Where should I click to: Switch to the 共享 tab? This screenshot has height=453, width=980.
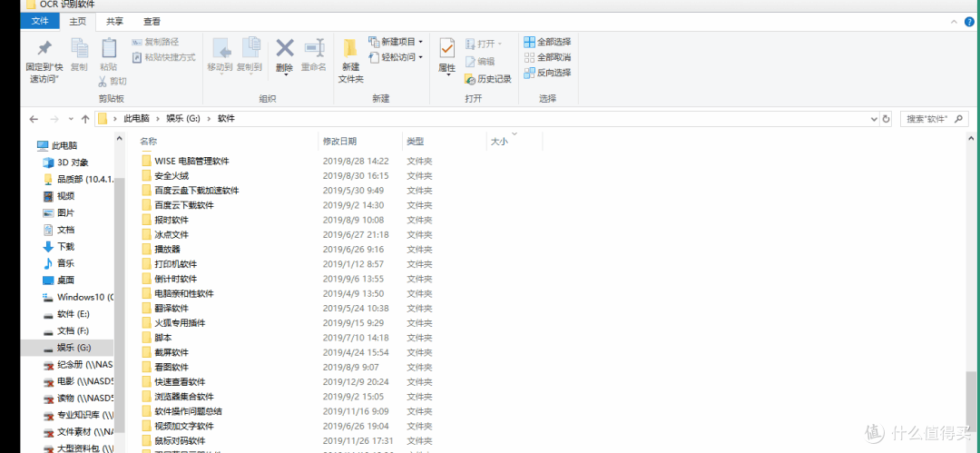(x=114, y=21)
